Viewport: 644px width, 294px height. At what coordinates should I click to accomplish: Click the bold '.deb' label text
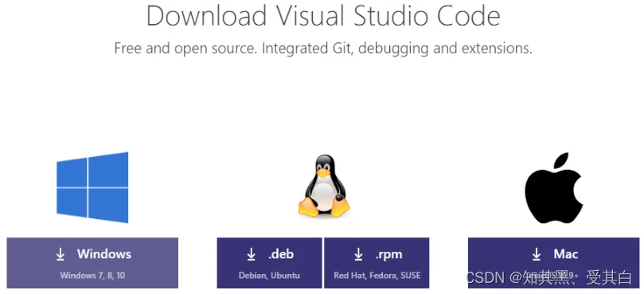pyautogui.click(x=281, y=254)
